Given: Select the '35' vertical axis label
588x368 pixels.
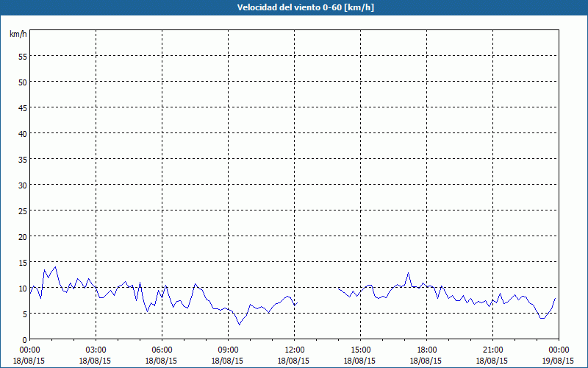Looking at the screenshot, I should pyautogui.click(x=22, y=160).
